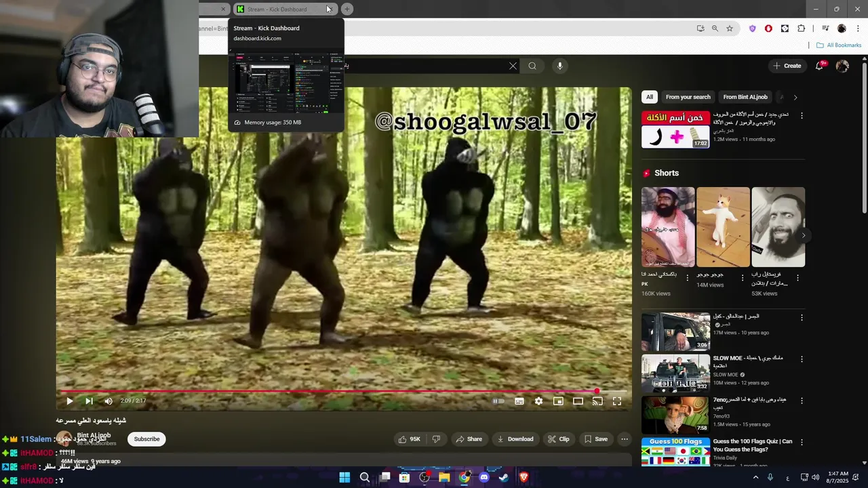Open the red stop-hand ad blocker extension
This screenshot has height=488, width=868.
tap(768, 28)
